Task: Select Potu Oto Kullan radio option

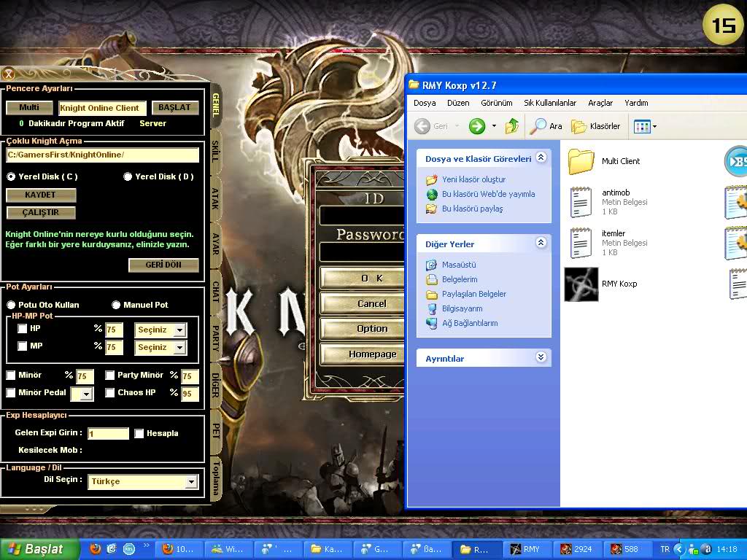Action: click(11, 305)
